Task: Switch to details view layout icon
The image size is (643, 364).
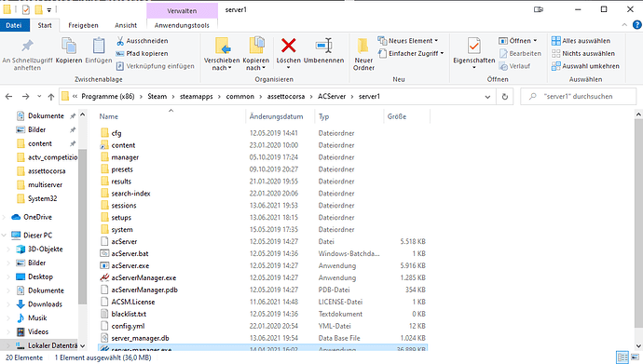Action: [622, 357]
